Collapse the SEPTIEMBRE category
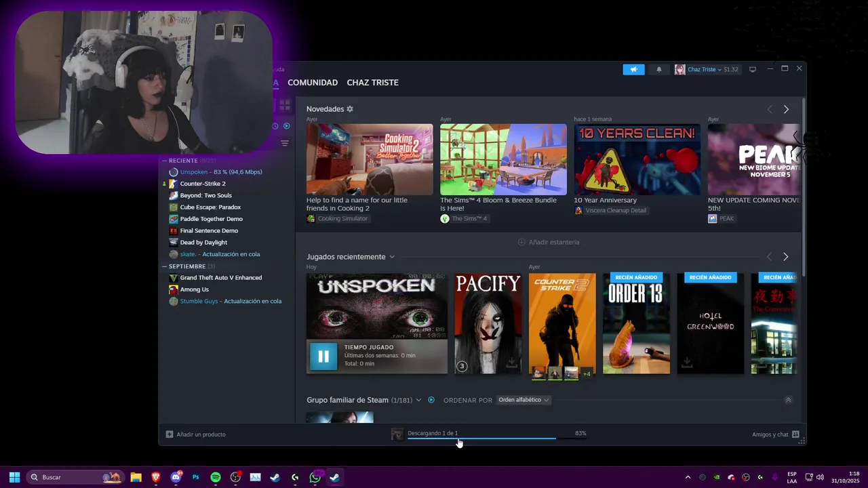This screenshot has height=488, width=868. pyautogui.click(x=164, y=266)
